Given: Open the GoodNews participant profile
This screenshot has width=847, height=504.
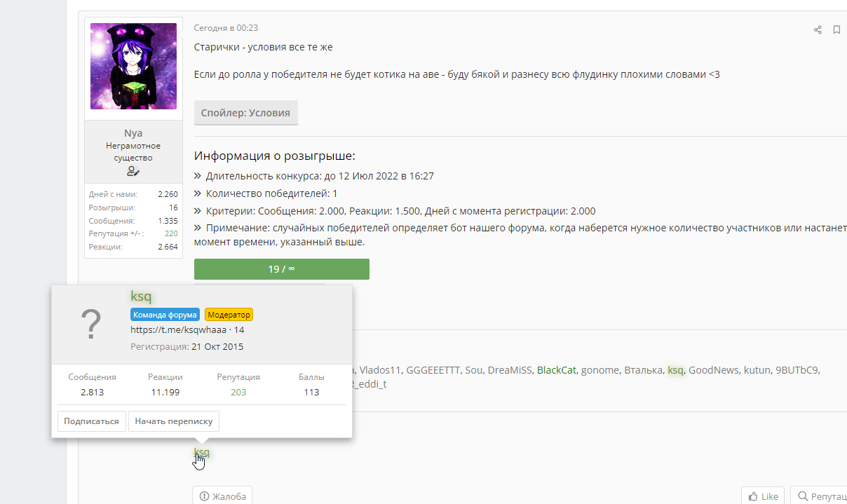Looking at the screenshot, I should tap(713, 370).
